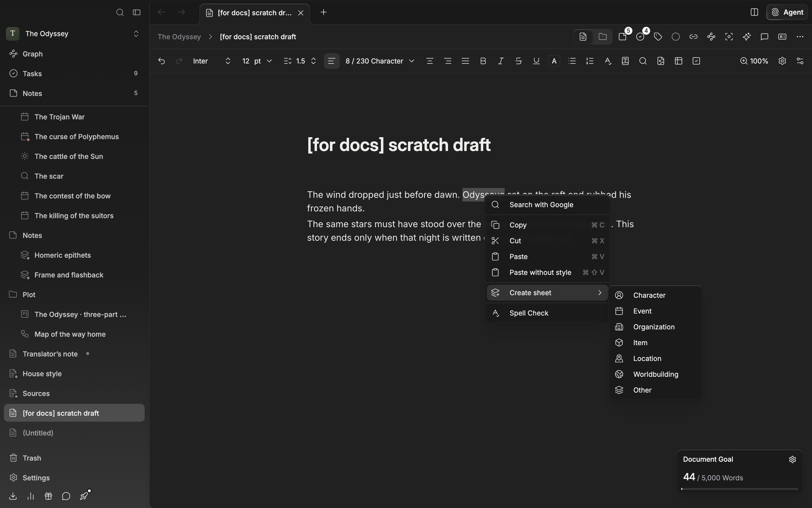Screen dimensions: 812x508
Task: Open the links icon in header
Action: tap(694, 37)
